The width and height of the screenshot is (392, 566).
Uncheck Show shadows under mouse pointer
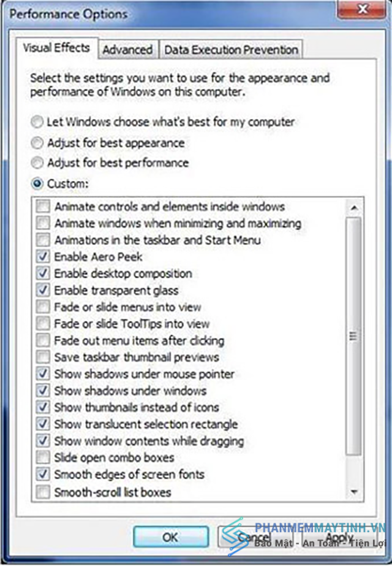[43, 373]
